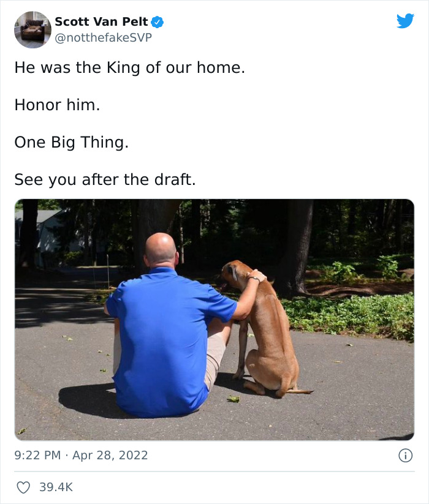Click Scott Van Pelt's profile avatar
The height and width of the screenshot is (504, 429).
coord(32,28)
